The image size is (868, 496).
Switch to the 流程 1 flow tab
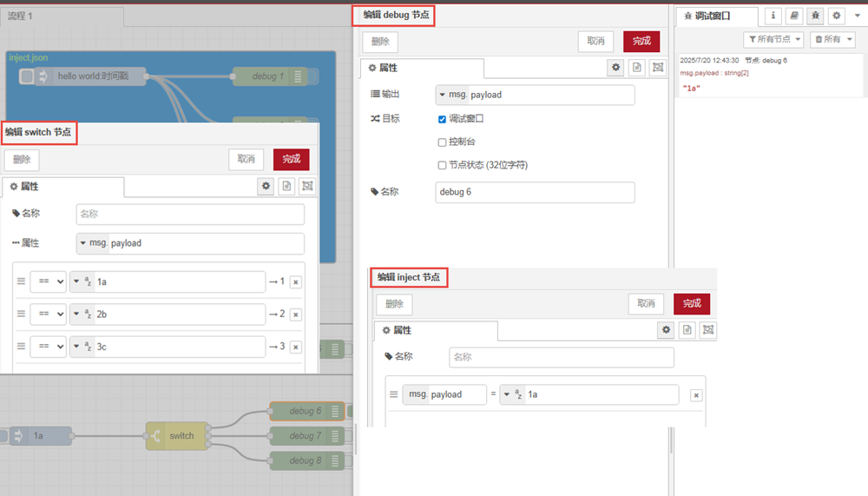62,17
